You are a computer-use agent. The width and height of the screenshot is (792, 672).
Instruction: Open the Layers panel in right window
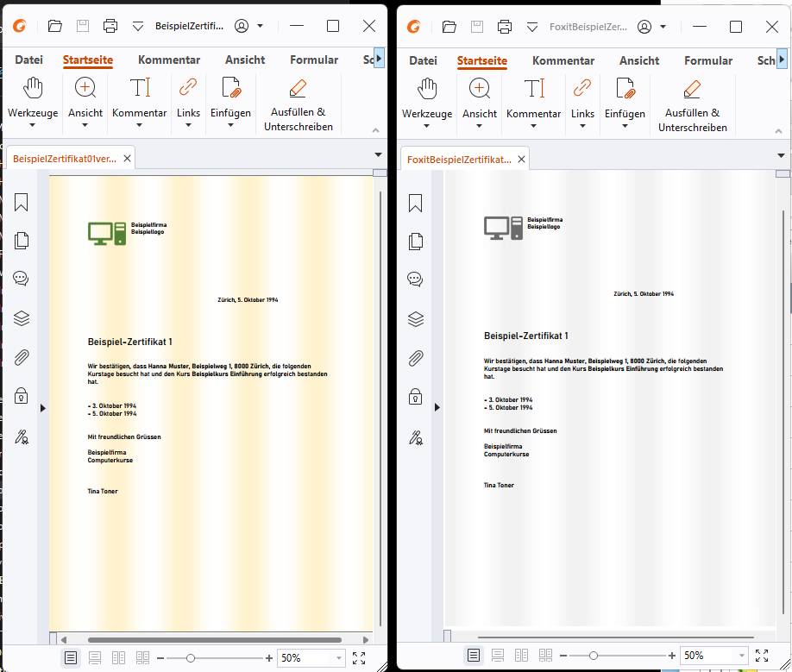click(416, 319)
